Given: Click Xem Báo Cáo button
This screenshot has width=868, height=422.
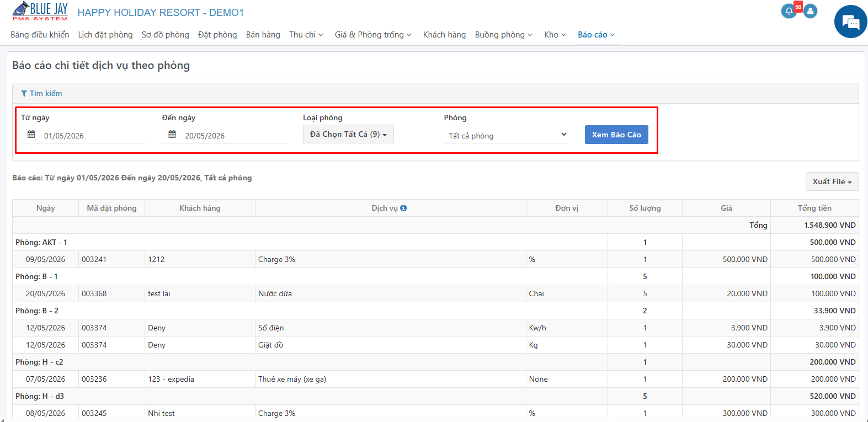Looking at the screenshot, I should point(616,135).
